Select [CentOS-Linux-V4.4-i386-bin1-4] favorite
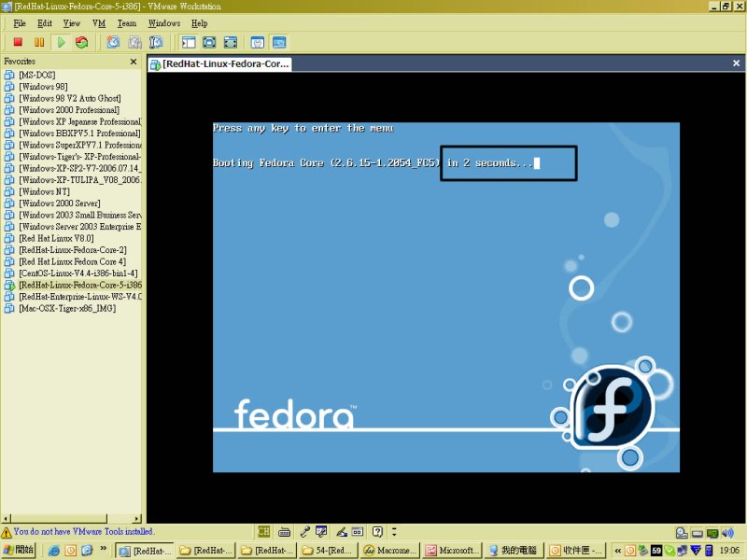 coord(78,273)
